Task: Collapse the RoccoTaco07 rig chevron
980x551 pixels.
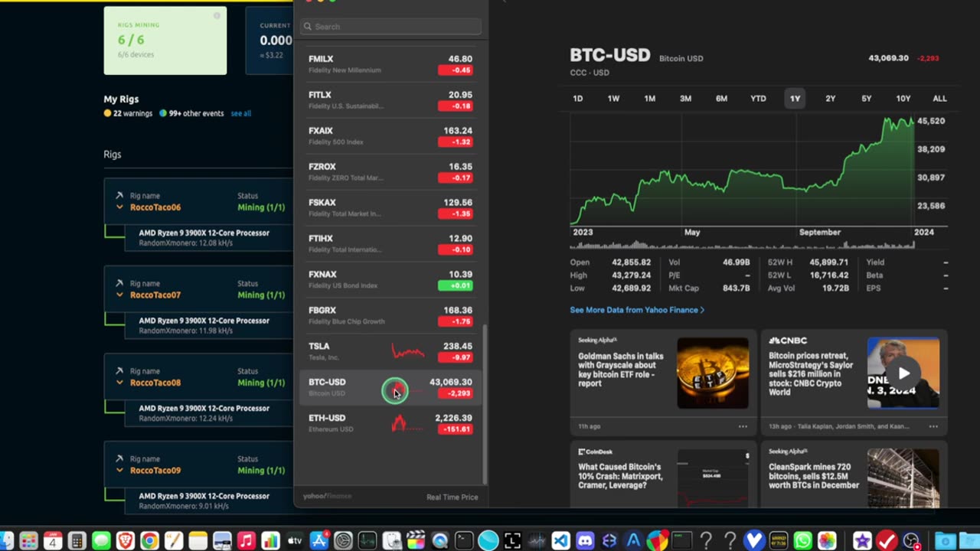Action: pos(119,295)
